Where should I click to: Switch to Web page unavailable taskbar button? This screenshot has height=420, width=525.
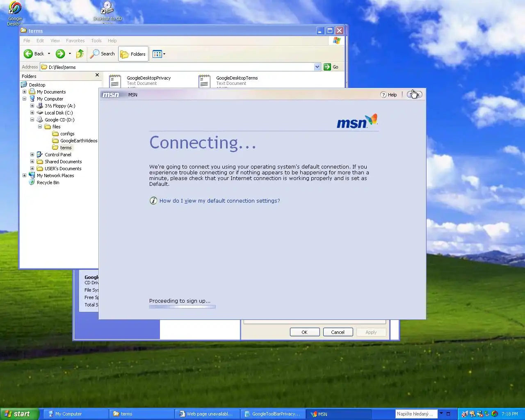click(x=207, y=414)
